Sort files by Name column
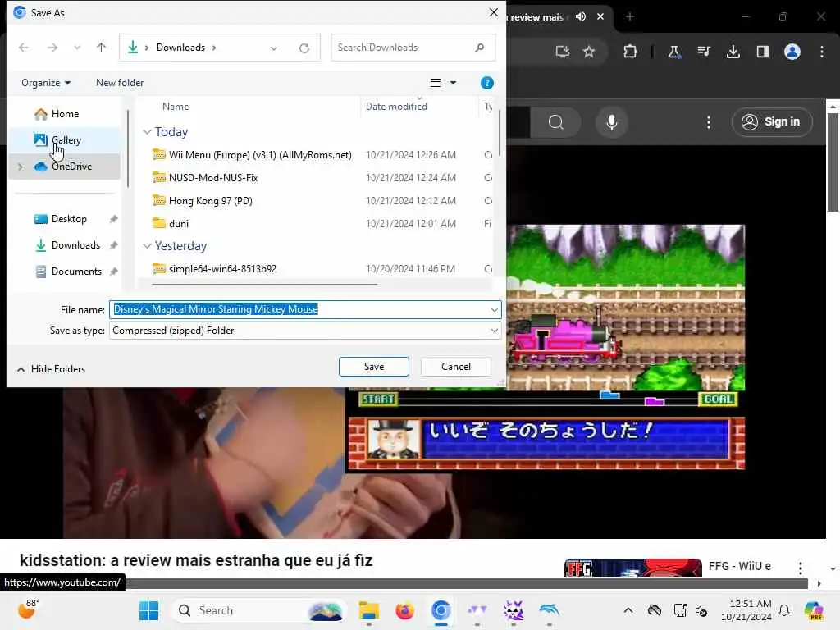840x630 pixels. click(176, 107)
